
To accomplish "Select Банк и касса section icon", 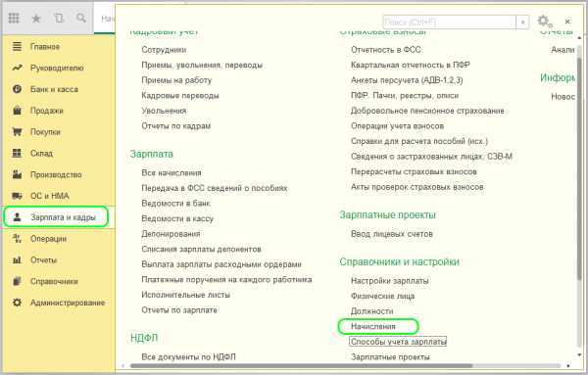I will tap(17, 89).
